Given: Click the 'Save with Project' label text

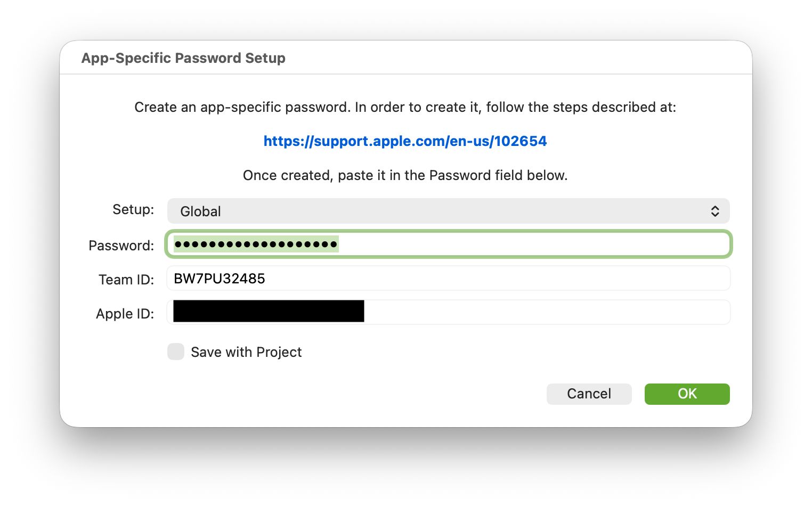Looking at the screenshot, I should 246,352.
